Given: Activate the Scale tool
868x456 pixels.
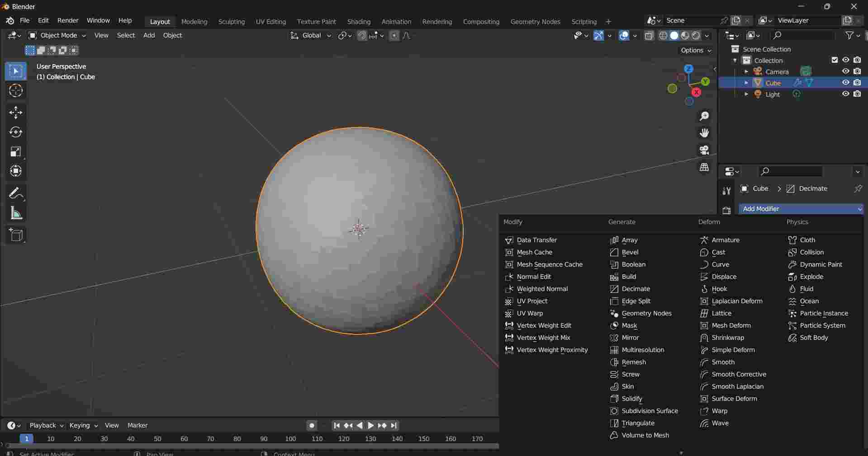Looking at the screenshot, I should point(16,151).
